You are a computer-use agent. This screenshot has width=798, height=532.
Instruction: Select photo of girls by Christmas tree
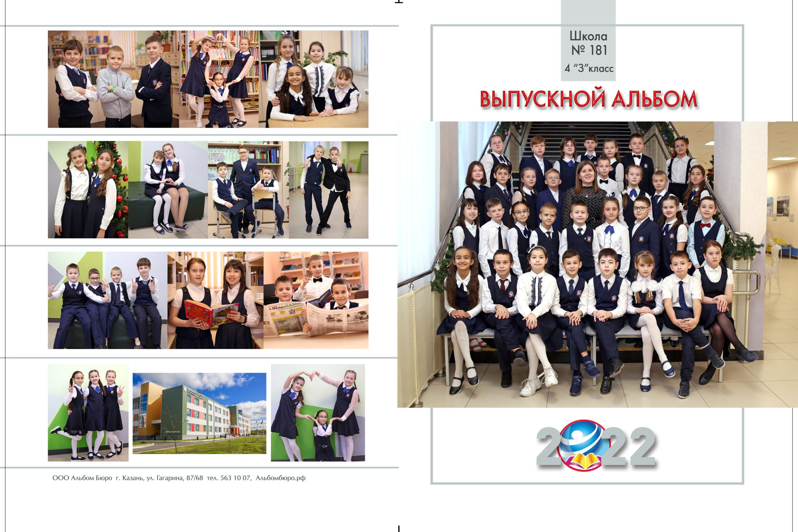[x=88, y=189]
